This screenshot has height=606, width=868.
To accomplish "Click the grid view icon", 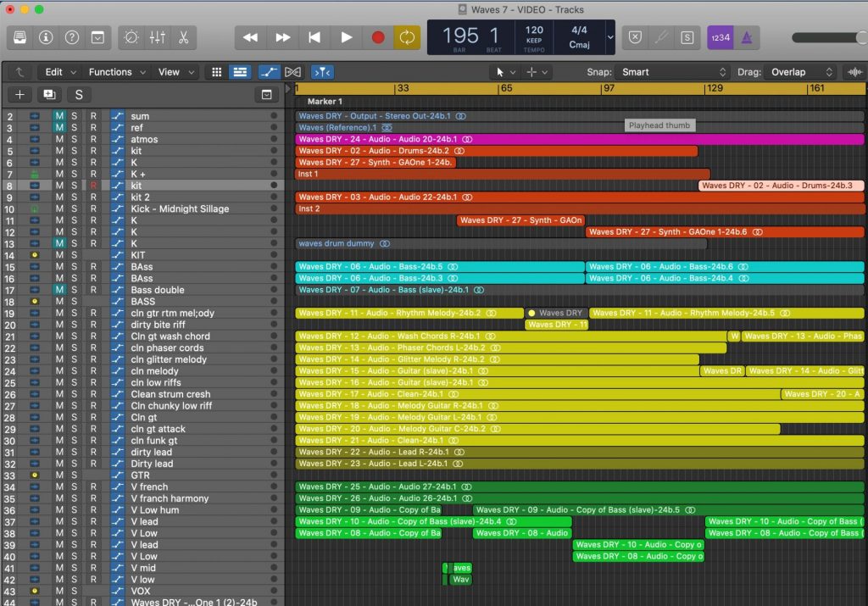I will tap(216, 72).
